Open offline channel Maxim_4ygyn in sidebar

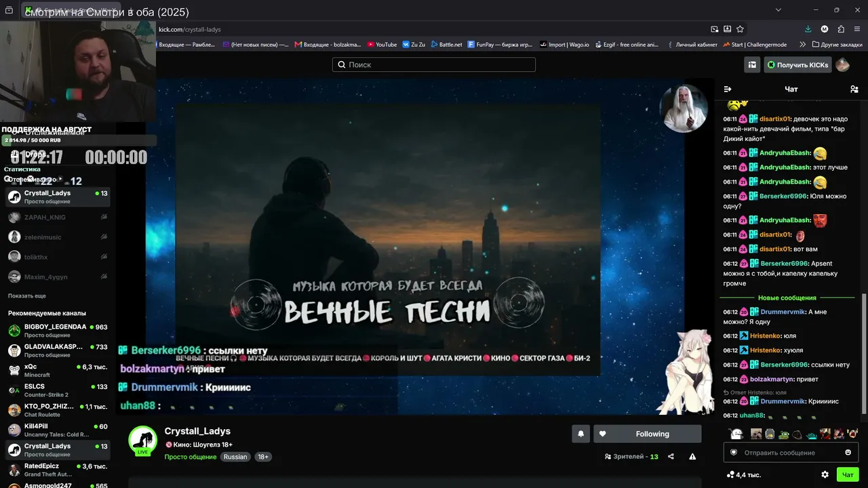click(58, 277)
